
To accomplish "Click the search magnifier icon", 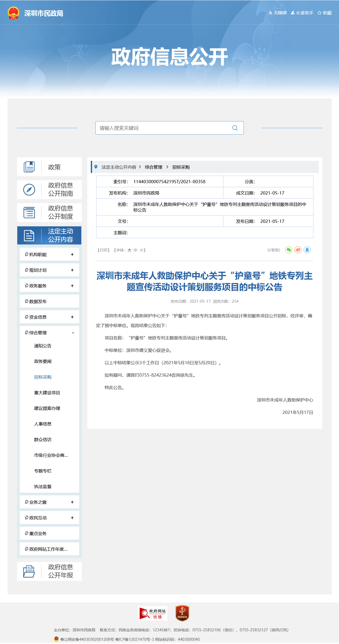I will [x=235, y=128].
